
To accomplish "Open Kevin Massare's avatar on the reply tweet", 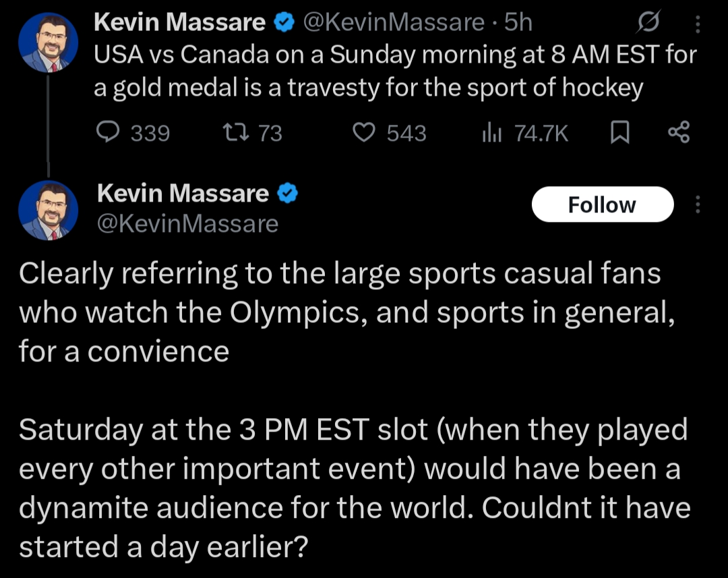I will click(47, 210).
